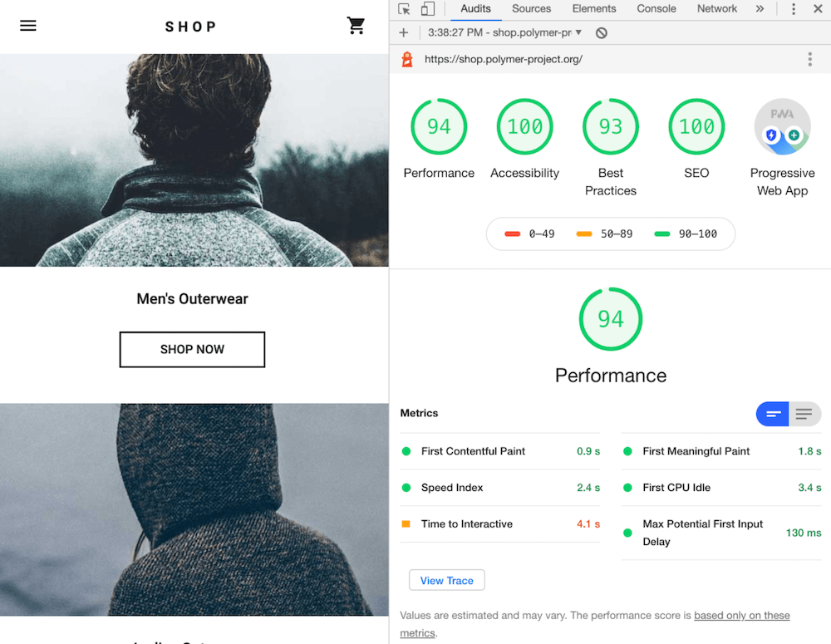Click the hooded sweater category image

(x=194, y=509)
